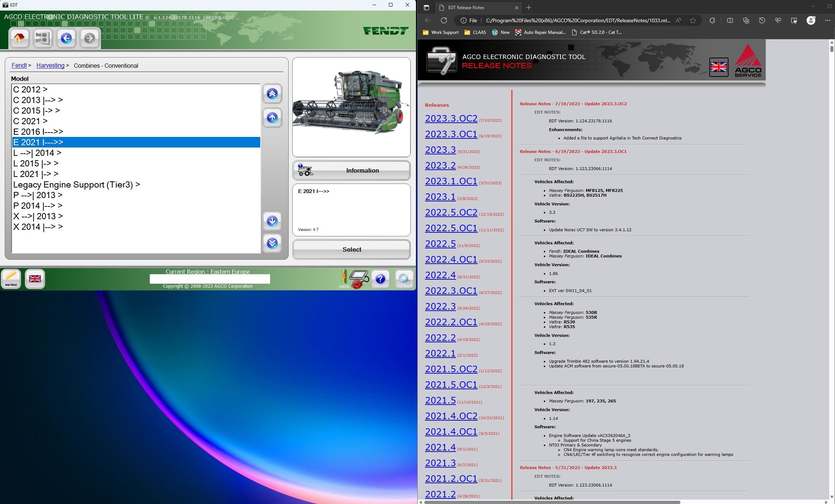Click the Information button
The image size is (835, 504).
pyautogui.click(x=351, y=170)
